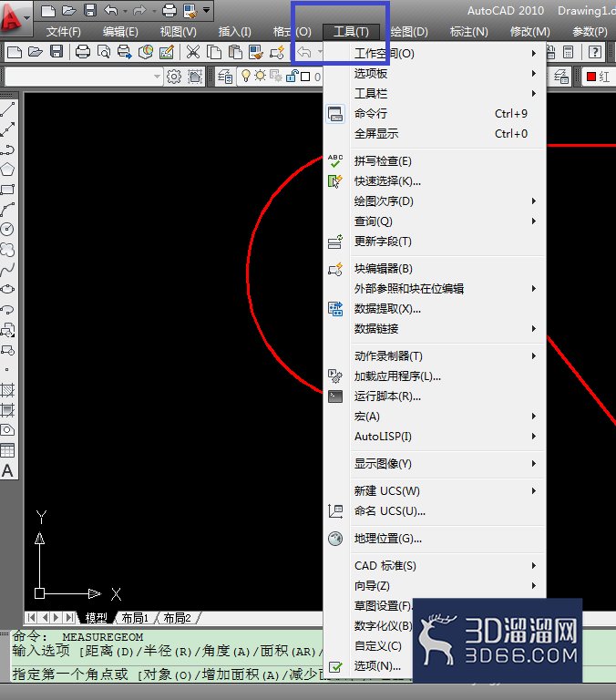The image size is (616, 700).
Task: Choose 加载应用程序(L)... from the menu
Action: pos(435,376)
